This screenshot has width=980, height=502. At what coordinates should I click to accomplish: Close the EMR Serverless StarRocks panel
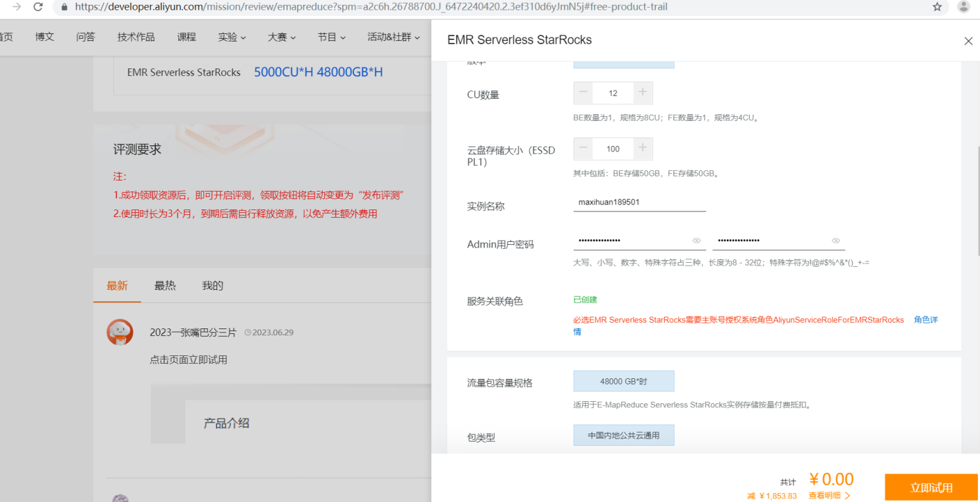[968, 41]
